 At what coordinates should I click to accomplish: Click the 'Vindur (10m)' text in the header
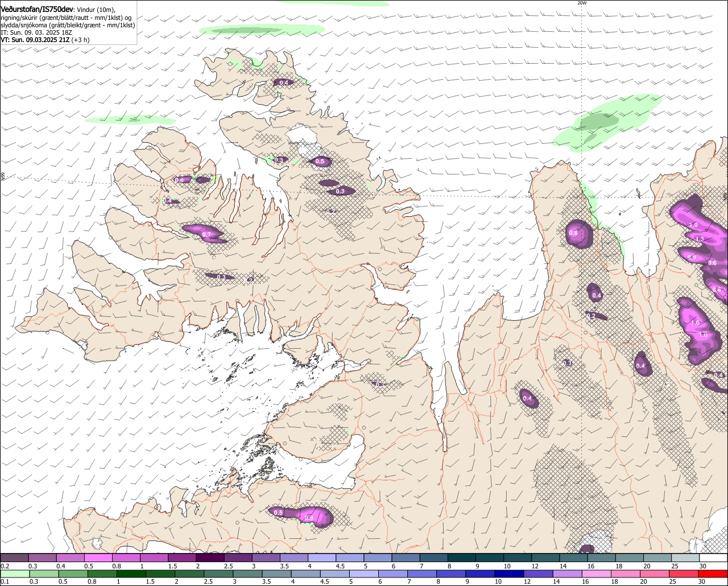(96, 10)
